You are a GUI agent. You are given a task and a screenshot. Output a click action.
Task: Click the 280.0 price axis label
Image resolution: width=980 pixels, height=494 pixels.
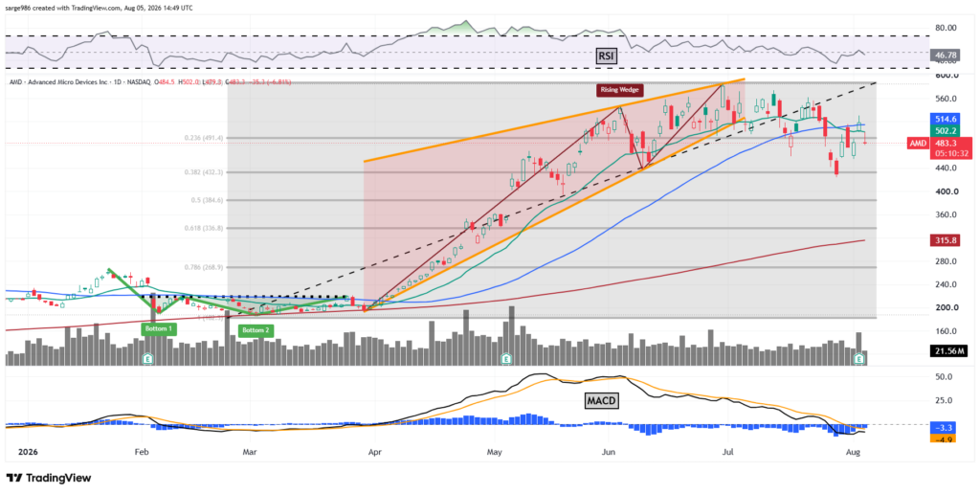[x=947, y=260]
